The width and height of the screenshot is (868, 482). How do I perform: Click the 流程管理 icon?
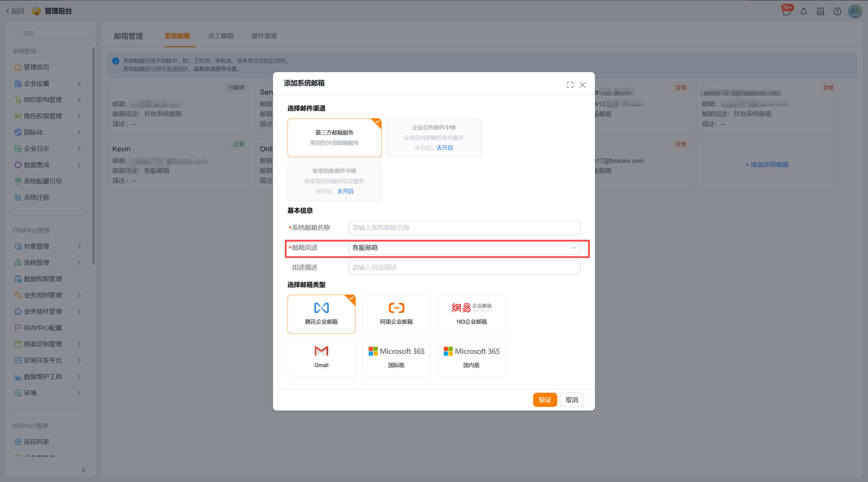(18, 263)
